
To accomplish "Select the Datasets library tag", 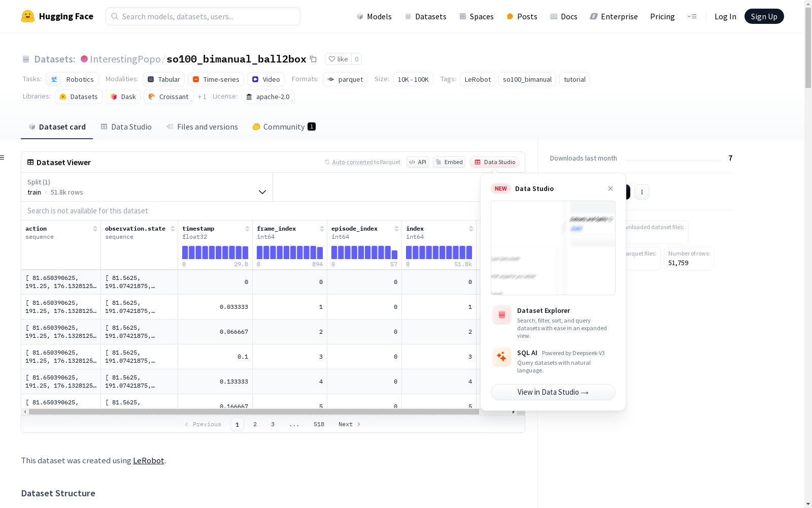I will coord(79,97).
